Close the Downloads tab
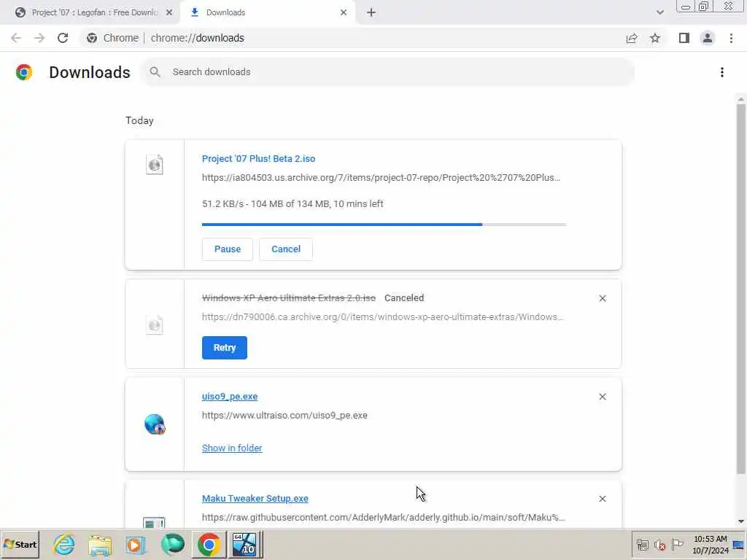 pyautogui.click(x=344, y=12)
